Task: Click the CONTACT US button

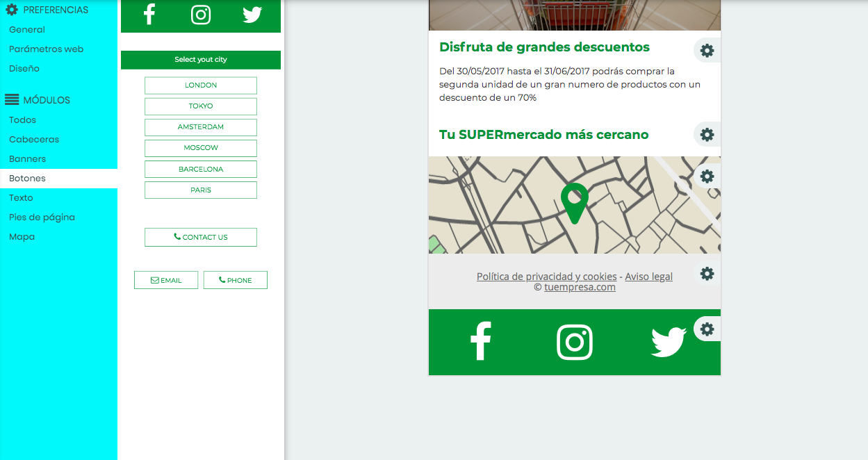Action: click(201, 237)
